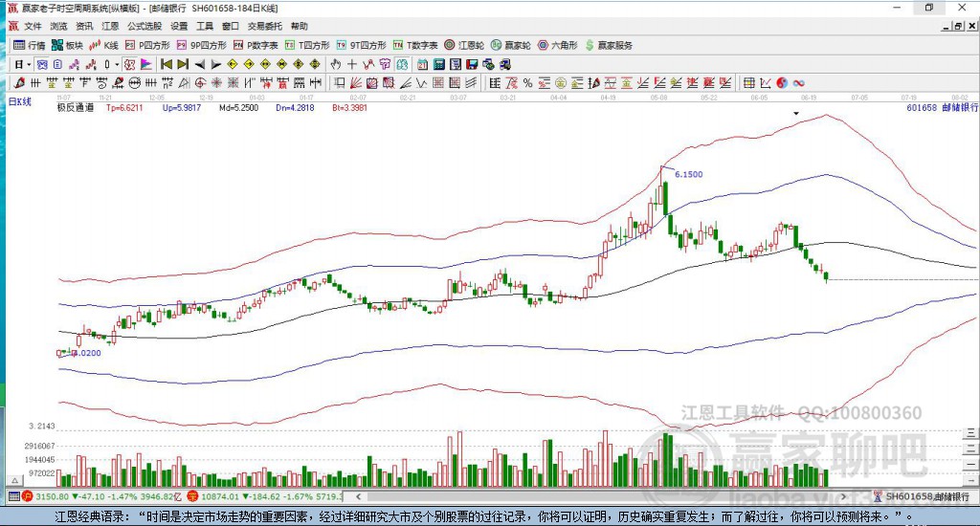Open the T数字表 tool

pos(415,45)
